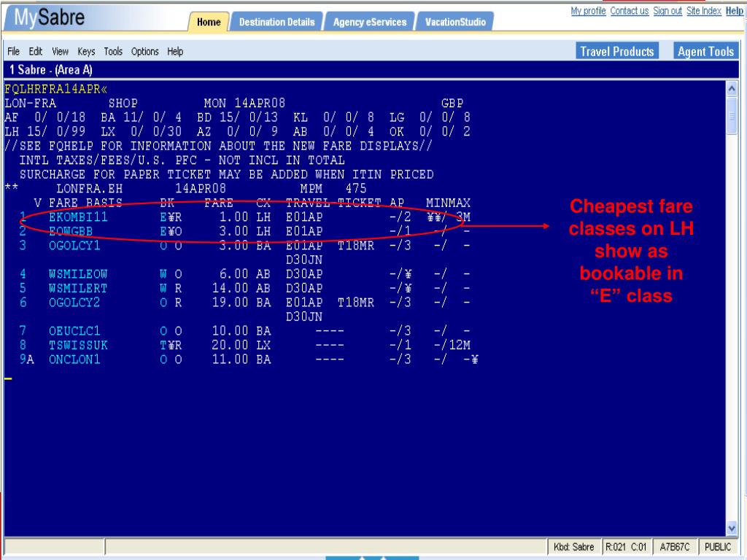Open the Site Index link
Image resolution: width=747 pixels, height=560 pixels.
(x=704, y=11)
